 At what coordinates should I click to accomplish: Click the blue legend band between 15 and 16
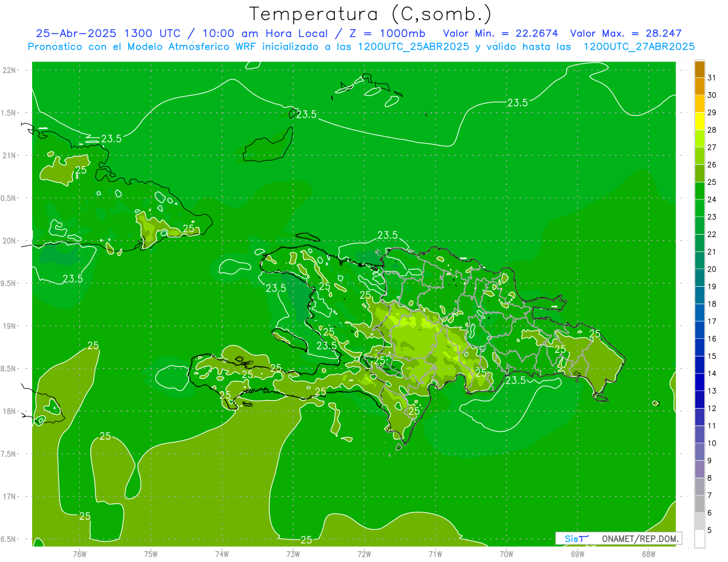pyautogui.click(x=699, y=347)
